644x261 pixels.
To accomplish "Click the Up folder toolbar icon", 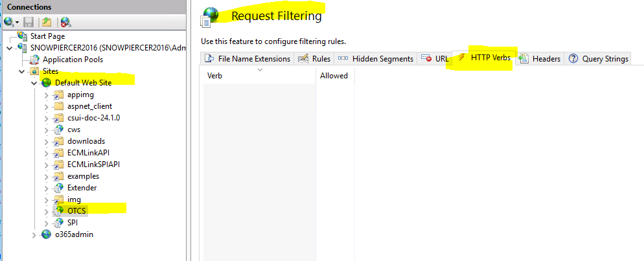I will (x=47, y=22).
